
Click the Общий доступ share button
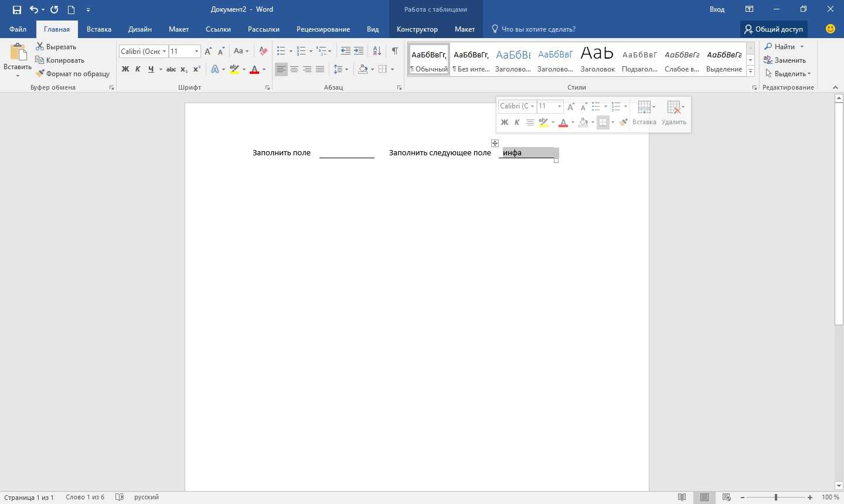point(774,29)
